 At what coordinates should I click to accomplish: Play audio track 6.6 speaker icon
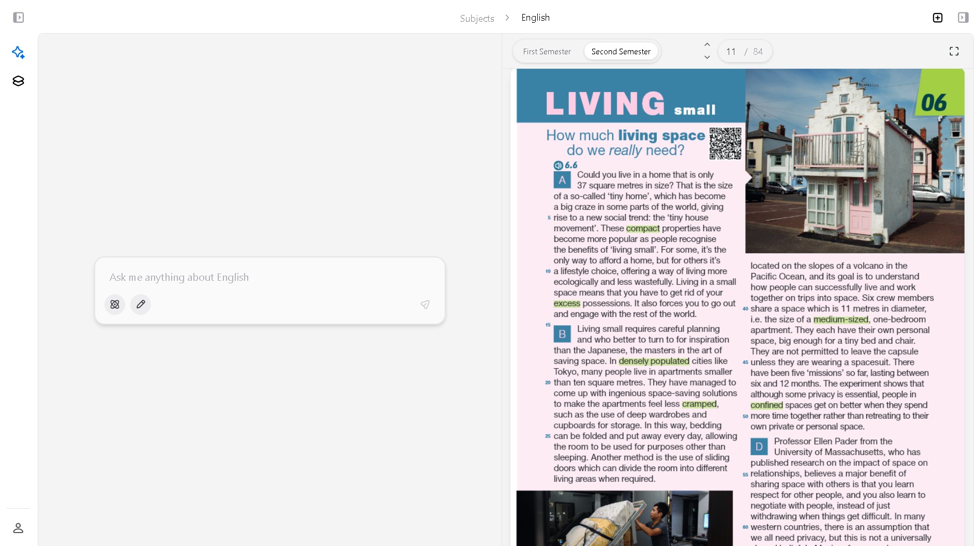558,165
